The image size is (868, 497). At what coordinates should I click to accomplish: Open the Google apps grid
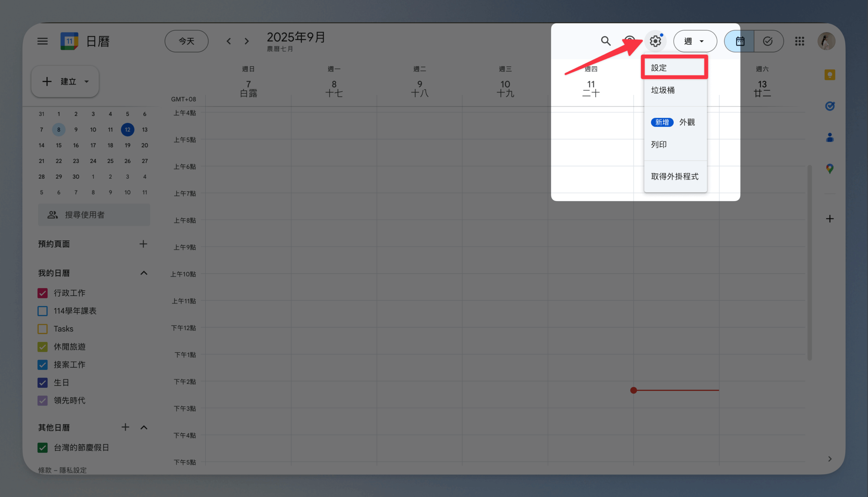pyautogui.click(x=800, y=41)
